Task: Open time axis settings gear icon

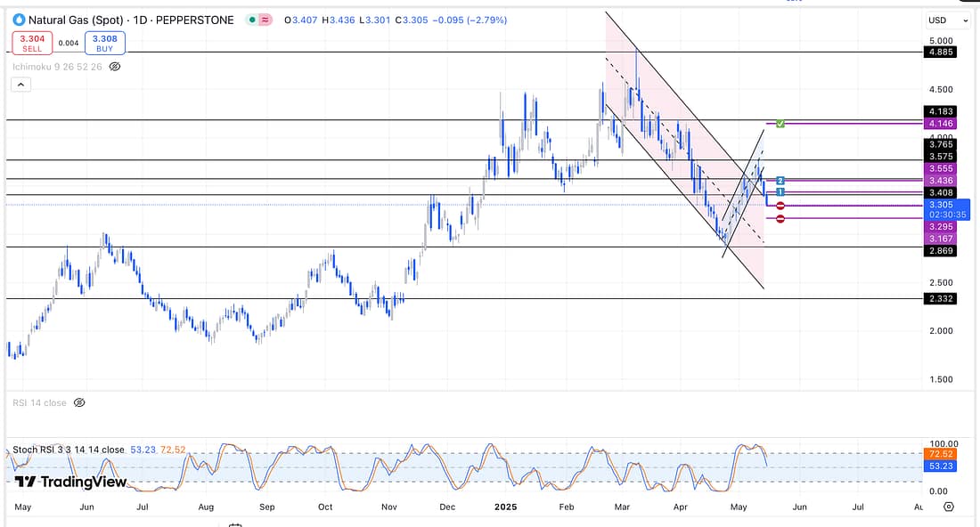Action: point(949,506)
